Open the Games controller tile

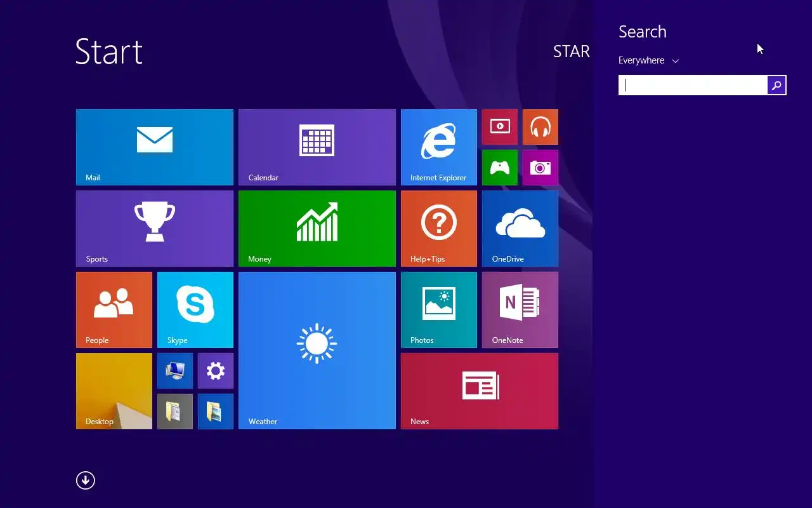(500, 168)
